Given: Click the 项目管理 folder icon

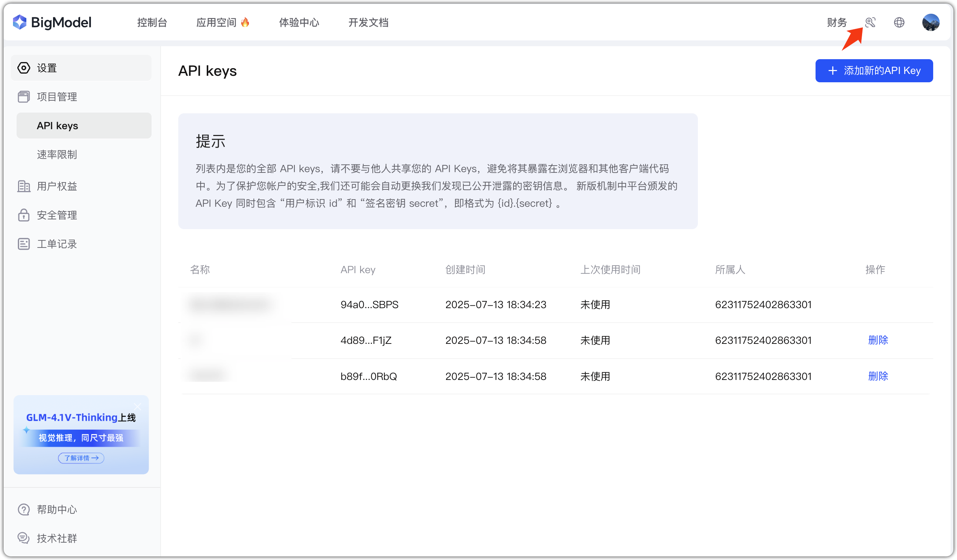Looking at the screenshot, I should 23,97.
